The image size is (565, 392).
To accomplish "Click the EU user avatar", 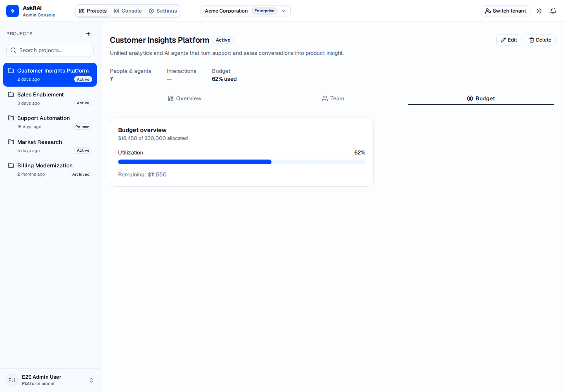I will click(x=12, y=380).
